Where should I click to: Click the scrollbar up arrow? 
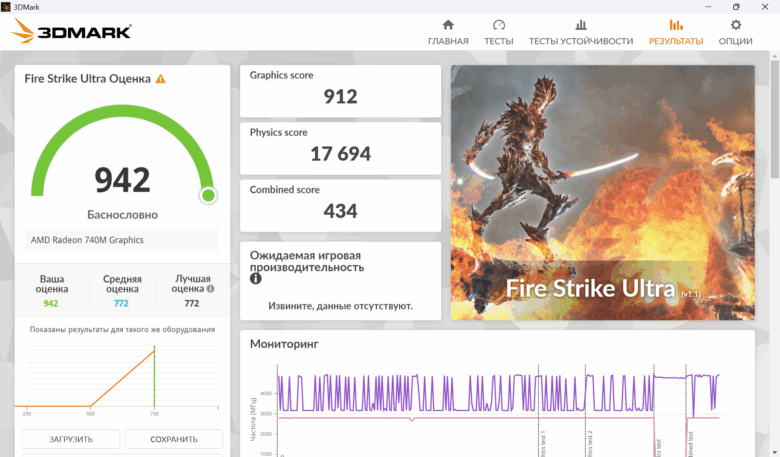click(x=775, y=55)
